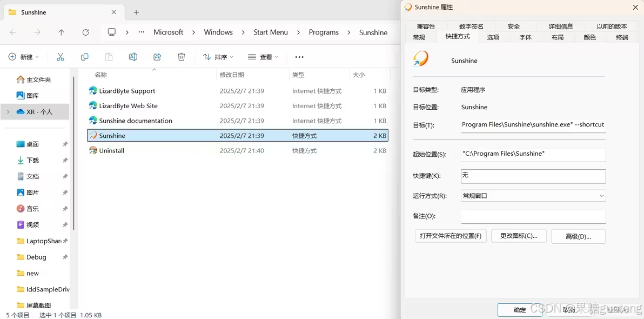This screenshot has height=319, width=644.
Task: Click the Copy icon in toolbar
Action: tap(85, 57)
